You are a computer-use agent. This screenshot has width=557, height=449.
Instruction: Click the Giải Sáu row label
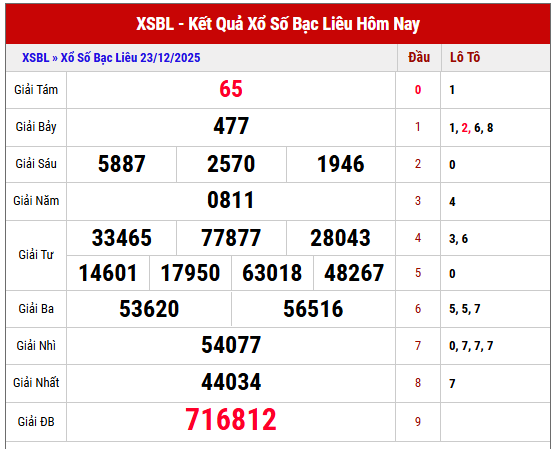pos(36,164)
